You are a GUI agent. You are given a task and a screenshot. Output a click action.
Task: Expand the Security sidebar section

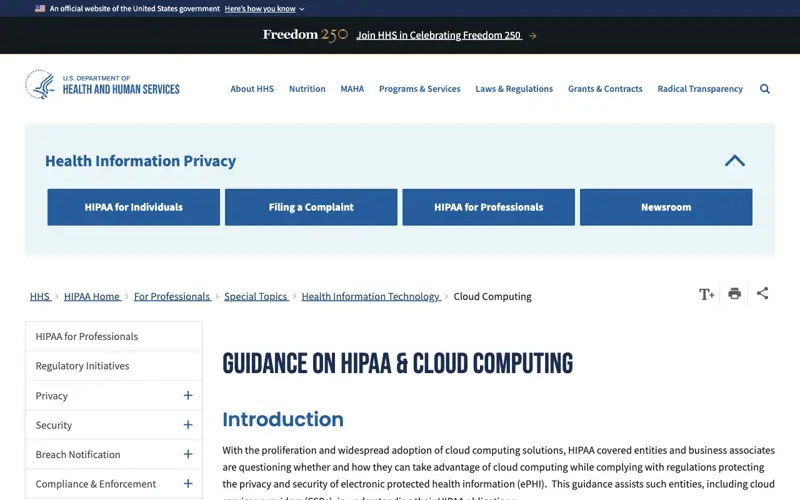coord(188,425)
